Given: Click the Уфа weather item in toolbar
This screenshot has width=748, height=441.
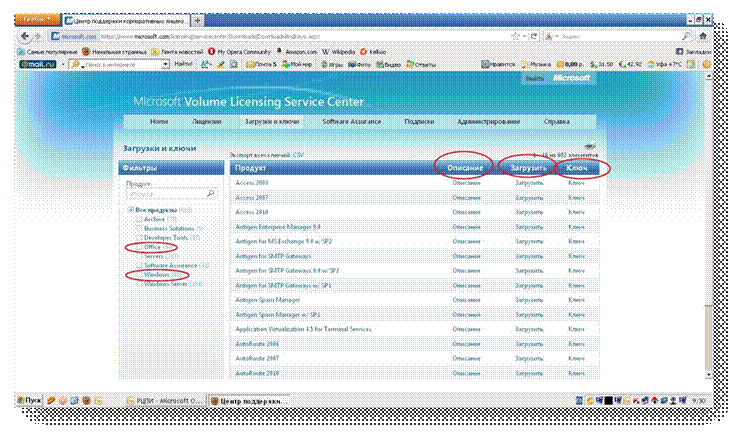Looking at the screenshot, I should [666, 64].
